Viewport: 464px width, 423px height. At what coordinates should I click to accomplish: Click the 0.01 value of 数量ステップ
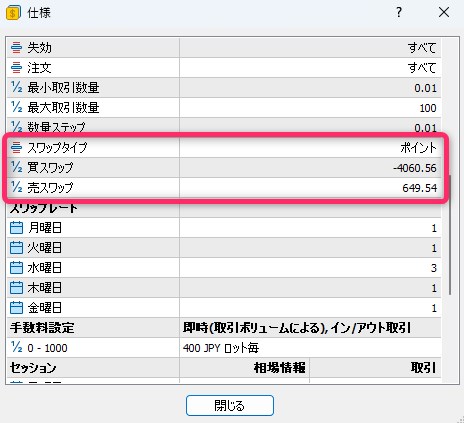(x=425, y=128)
